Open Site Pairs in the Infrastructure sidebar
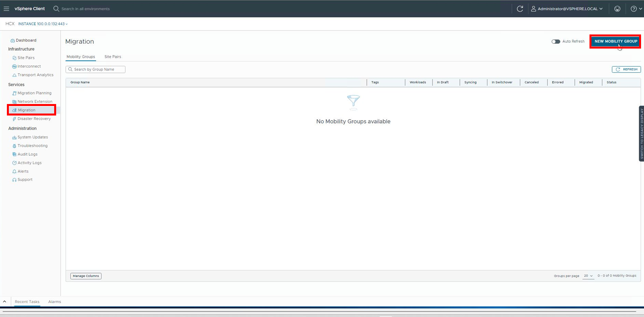644x317 pixels. pyautogui.click(x=26, y=58)
